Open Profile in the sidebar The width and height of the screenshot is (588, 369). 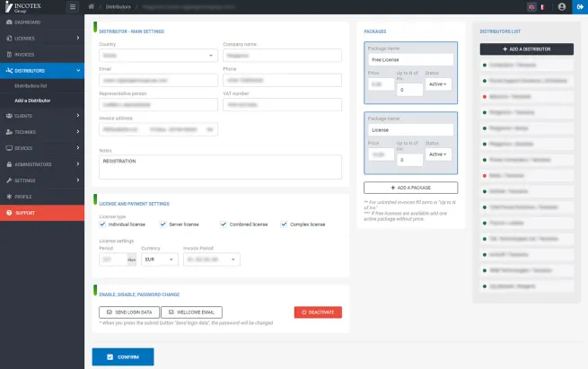tap(42, 197)
